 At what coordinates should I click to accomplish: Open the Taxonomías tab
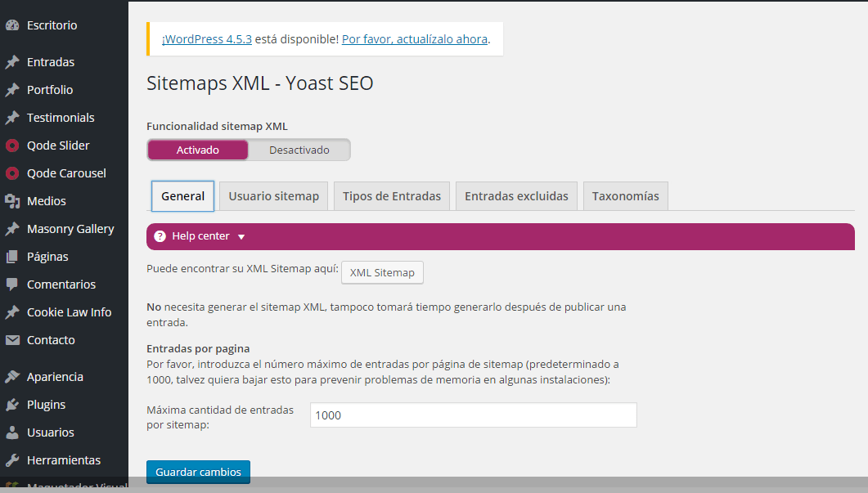click(626, 196)
